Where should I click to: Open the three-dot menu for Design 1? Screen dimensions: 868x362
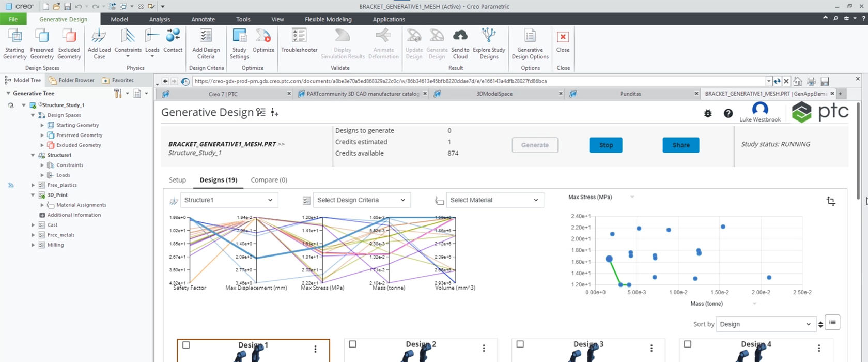click(x=315, y=349)
